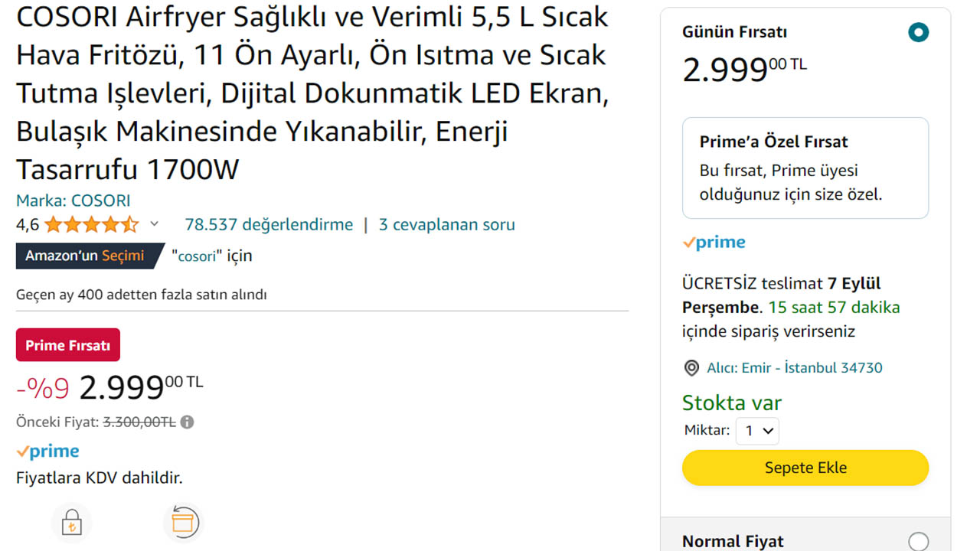Click the return policy box icon

pyautogui.click(x=183, y=523)
